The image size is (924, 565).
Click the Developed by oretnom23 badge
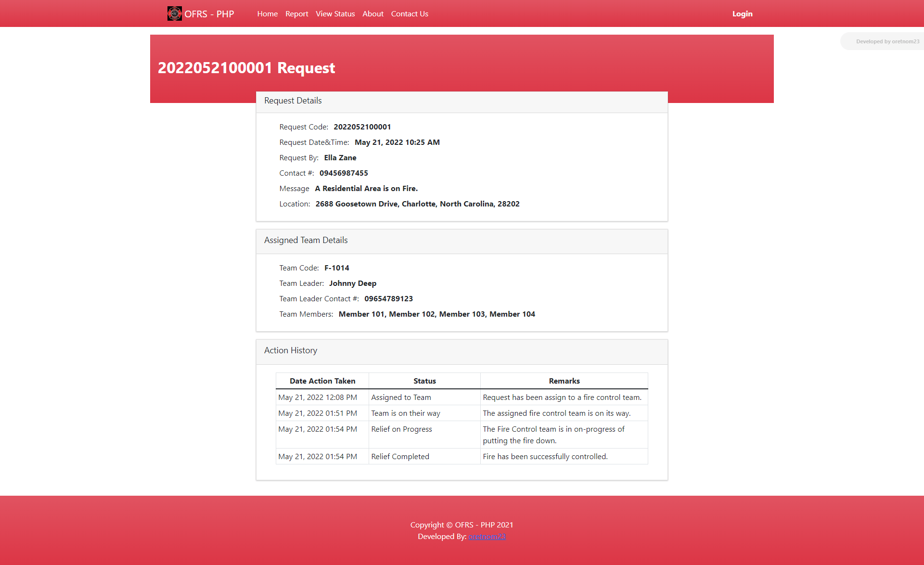[886, 41]
